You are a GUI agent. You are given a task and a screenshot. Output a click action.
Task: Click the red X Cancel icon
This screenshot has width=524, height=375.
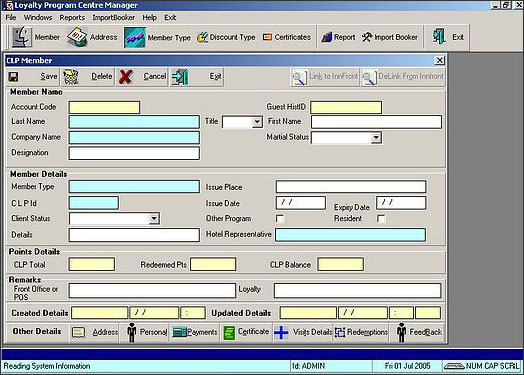[125, 77]
